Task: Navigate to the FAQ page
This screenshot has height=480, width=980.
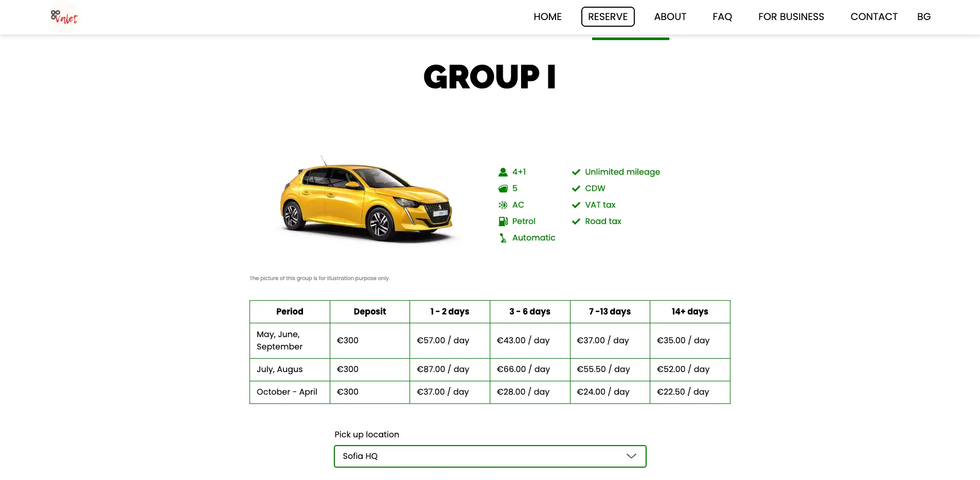Action: pyautogui.click(x=722, y=17)
